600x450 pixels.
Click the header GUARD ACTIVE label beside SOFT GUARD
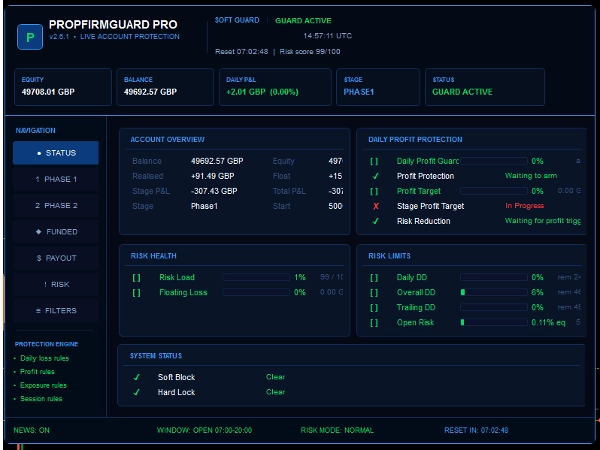point(303,21)
